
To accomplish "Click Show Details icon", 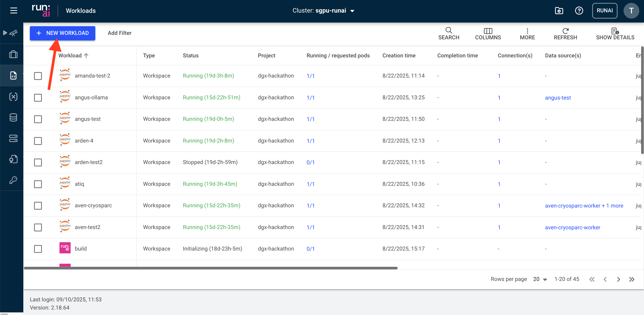I will click(x=615, y=31).
